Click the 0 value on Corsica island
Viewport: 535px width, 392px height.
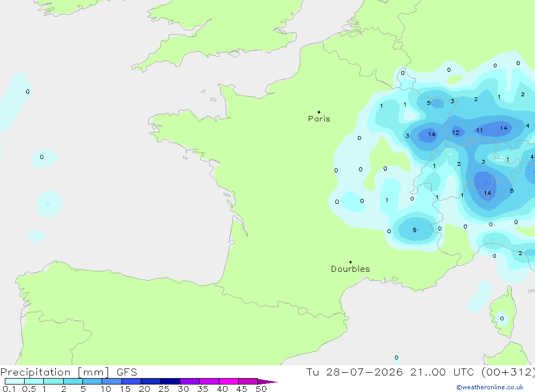502,319
